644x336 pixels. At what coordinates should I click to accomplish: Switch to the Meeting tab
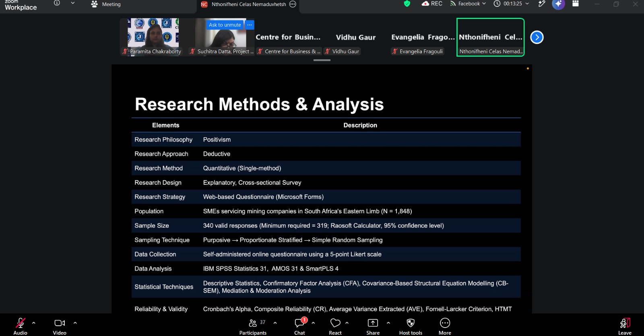(x=106, y=4)
